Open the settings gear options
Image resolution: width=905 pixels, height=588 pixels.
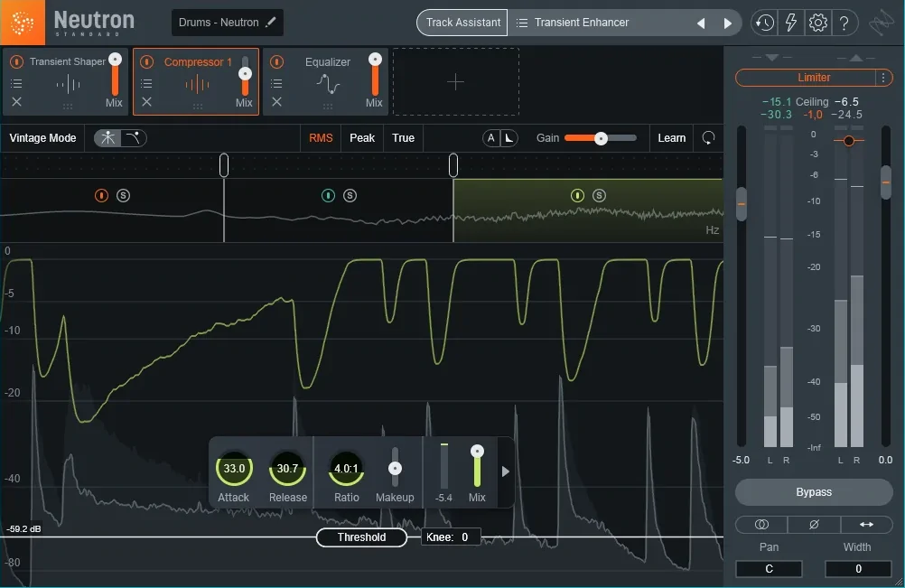818,23
